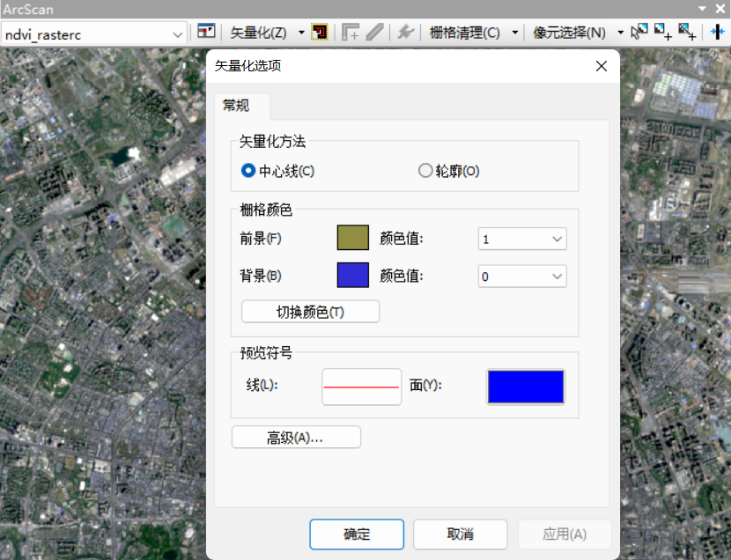This screenshot has width=731, height=560.
Task: Open ArcScan toolbar options arrow
Action: pyautogui.click(x=702, y=9)
